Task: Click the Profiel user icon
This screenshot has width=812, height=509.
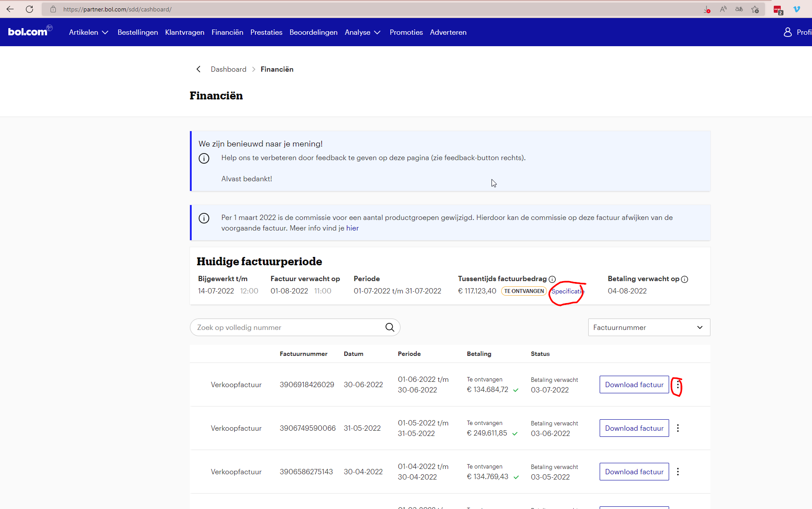Action: pos(788,32)
